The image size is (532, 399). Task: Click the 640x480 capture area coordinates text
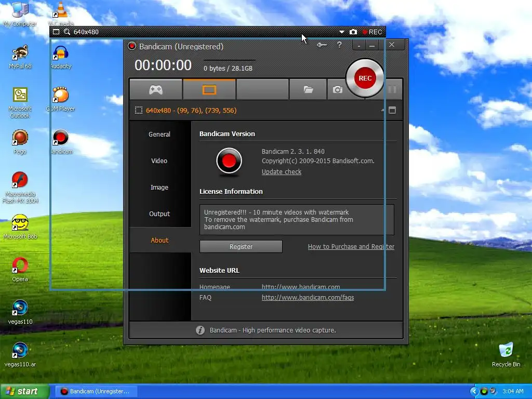[191, 110]
